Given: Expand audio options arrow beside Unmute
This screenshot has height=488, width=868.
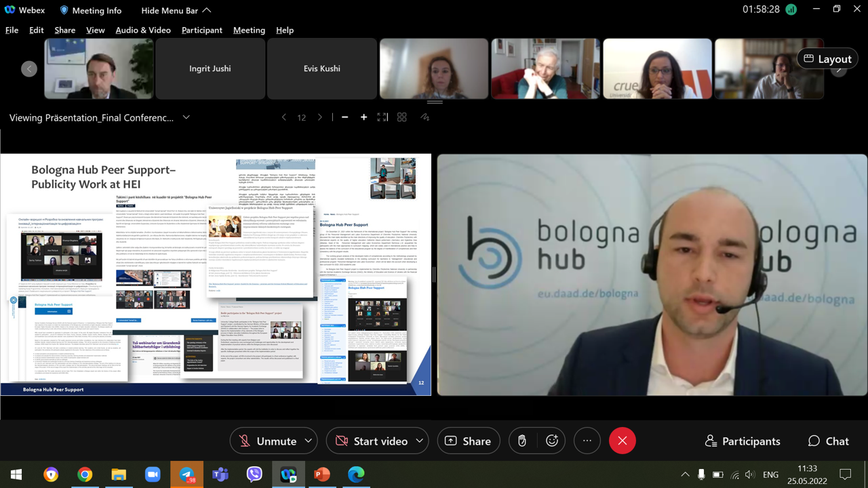Looking at the screenshot, I should [309, 441].
